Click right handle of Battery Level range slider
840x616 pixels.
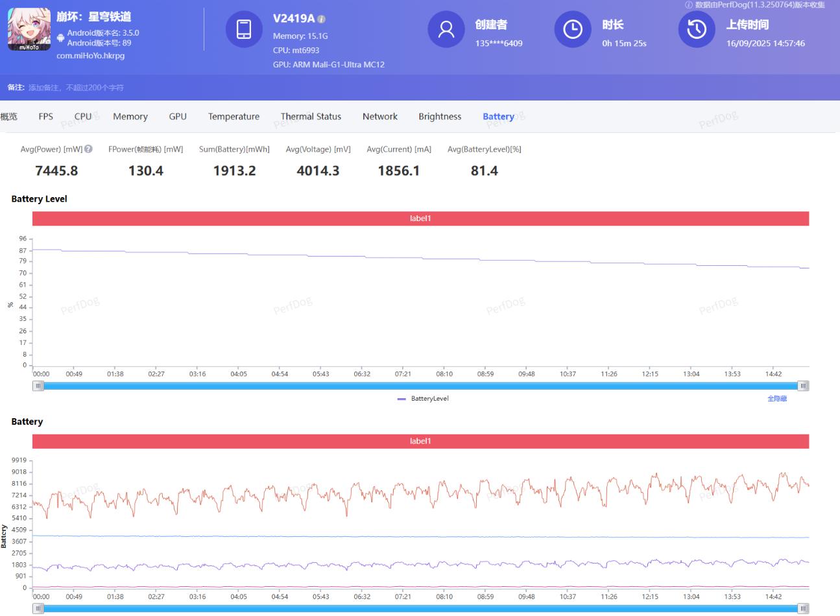[x=803, y=386]
